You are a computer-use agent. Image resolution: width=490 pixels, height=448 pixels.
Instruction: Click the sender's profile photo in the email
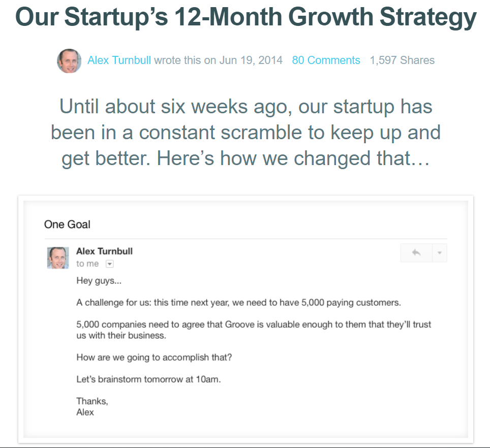(x=58, y=258)
